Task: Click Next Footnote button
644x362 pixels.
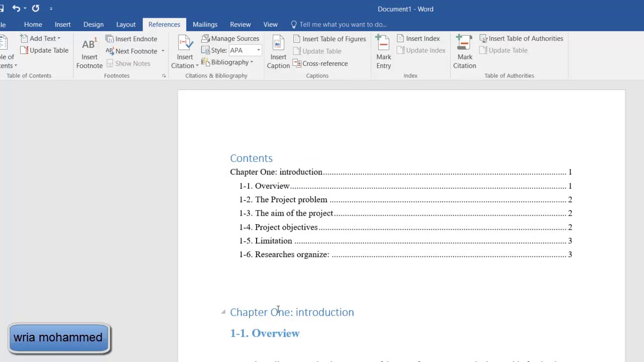Action: point(132,51)
